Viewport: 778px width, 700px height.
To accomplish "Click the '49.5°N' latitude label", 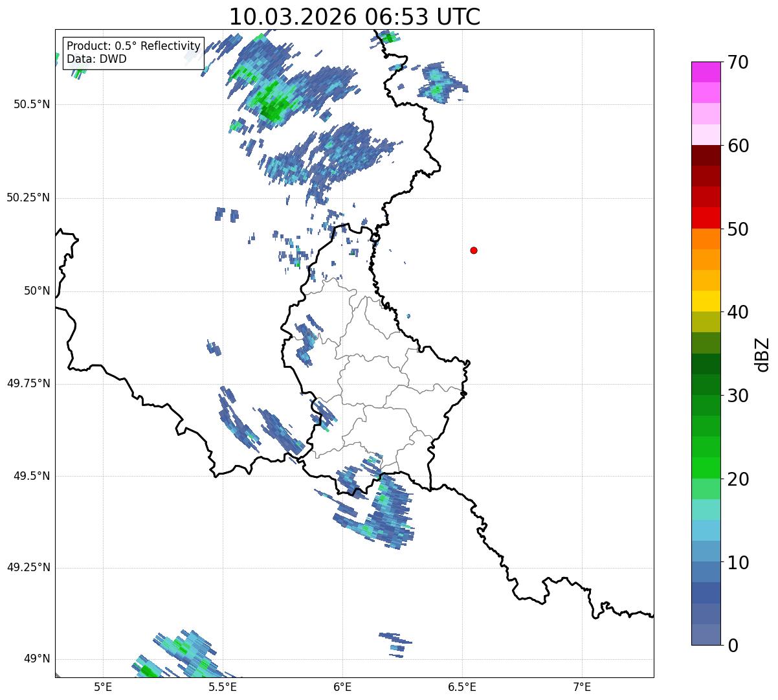I will point(31,476).
